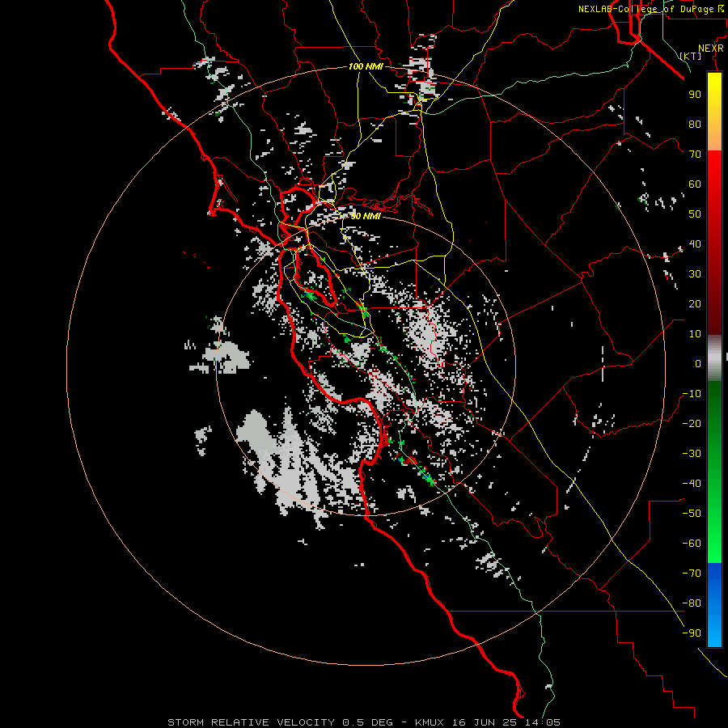728x728 pixels.
Task: Click the 100 NMI range ring label
Action: click(x=366, y=67)
